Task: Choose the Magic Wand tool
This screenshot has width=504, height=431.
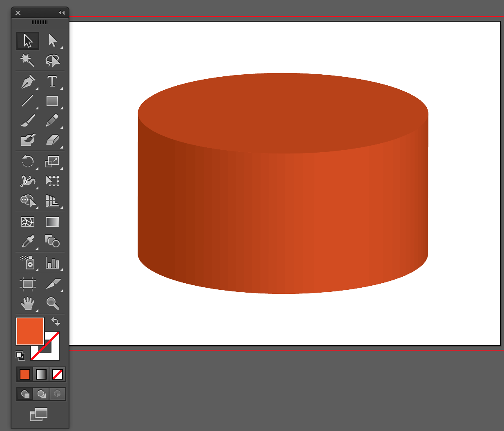Action: click(x=28, y=60)
